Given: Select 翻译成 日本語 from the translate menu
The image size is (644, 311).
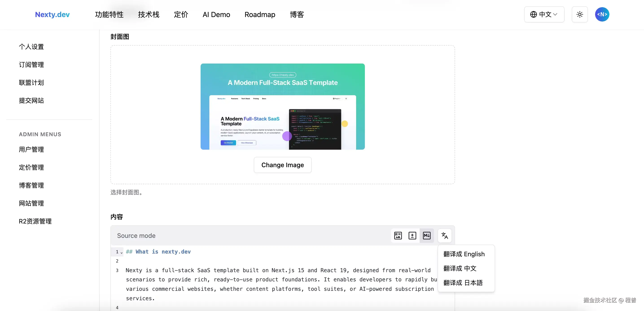Looking at the screenshot, I should click(463, 283).
